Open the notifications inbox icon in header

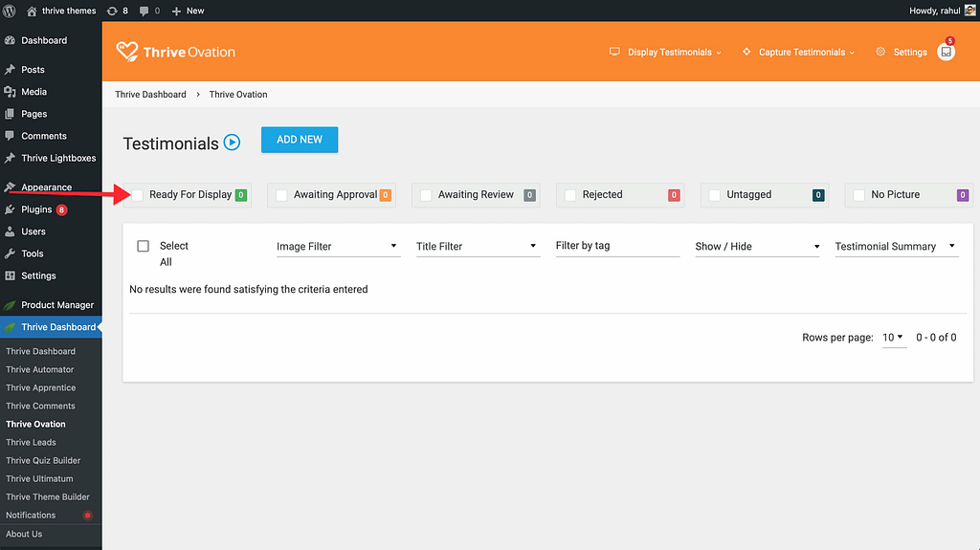(x=946, y=53)
